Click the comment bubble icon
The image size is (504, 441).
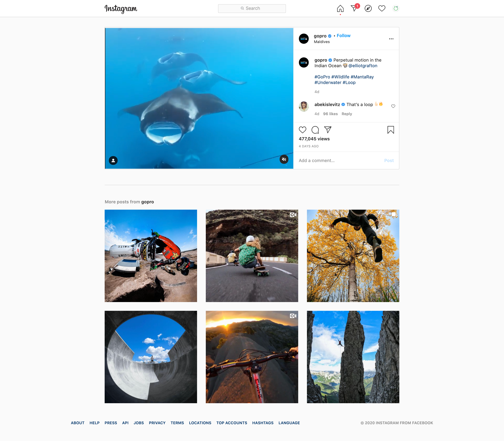pyautogui.click(x=315, y=130)
